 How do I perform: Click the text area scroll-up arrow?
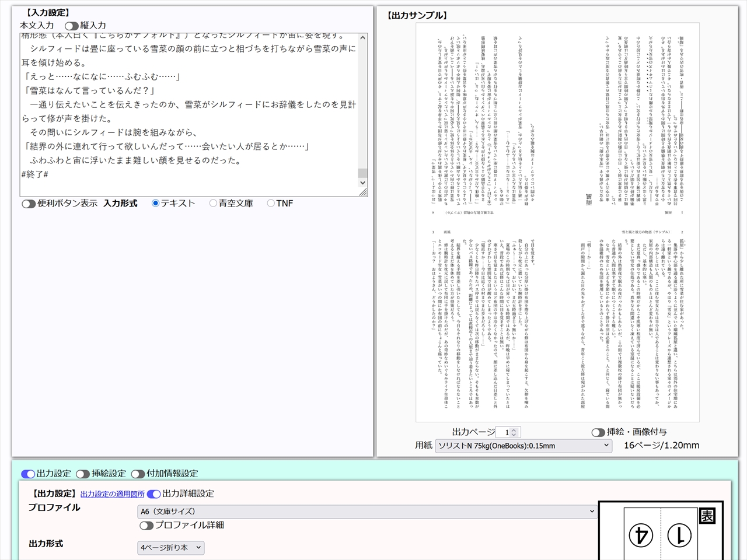362,38
